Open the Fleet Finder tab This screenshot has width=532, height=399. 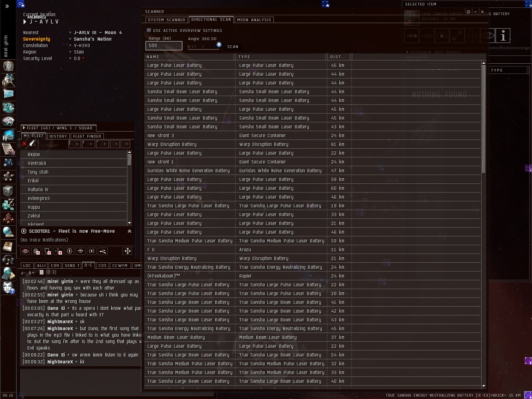[87, 136]
